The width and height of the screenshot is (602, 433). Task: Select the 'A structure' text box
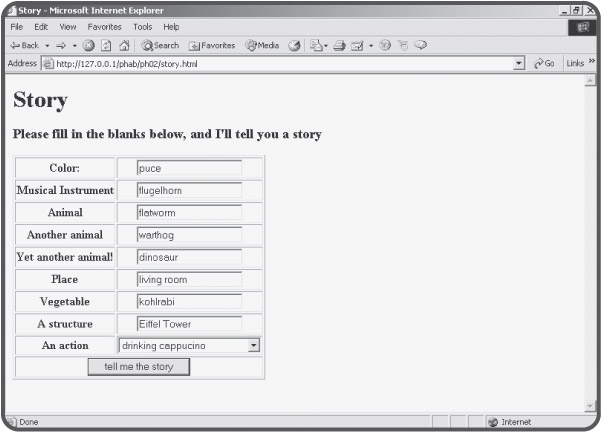189,324
